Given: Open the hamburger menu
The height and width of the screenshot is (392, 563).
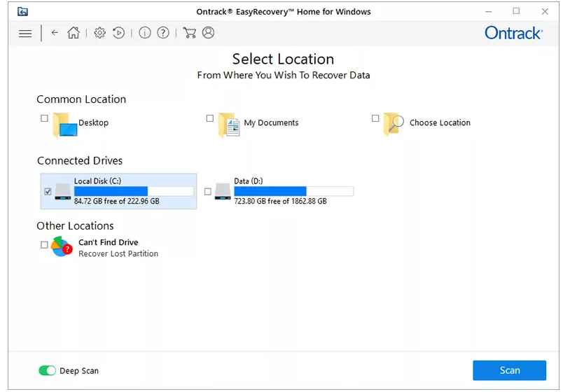Looking at the screenshot, I should (x=25, y=34).
